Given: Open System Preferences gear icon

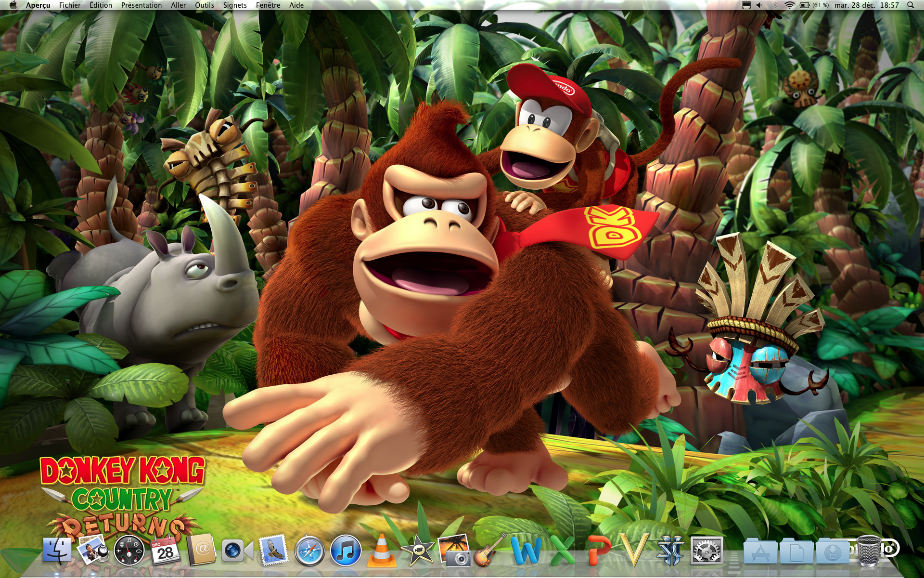Looking at the screenshot, I should pos(706,551).
